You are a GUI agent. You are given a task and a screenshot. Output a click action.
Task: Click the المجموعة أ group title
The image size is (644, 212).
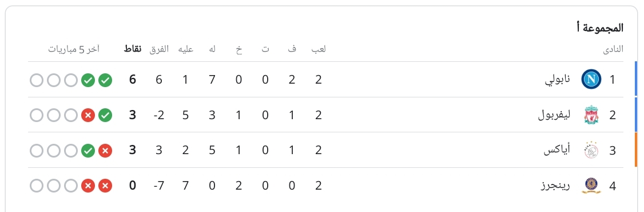pos(600,28)
